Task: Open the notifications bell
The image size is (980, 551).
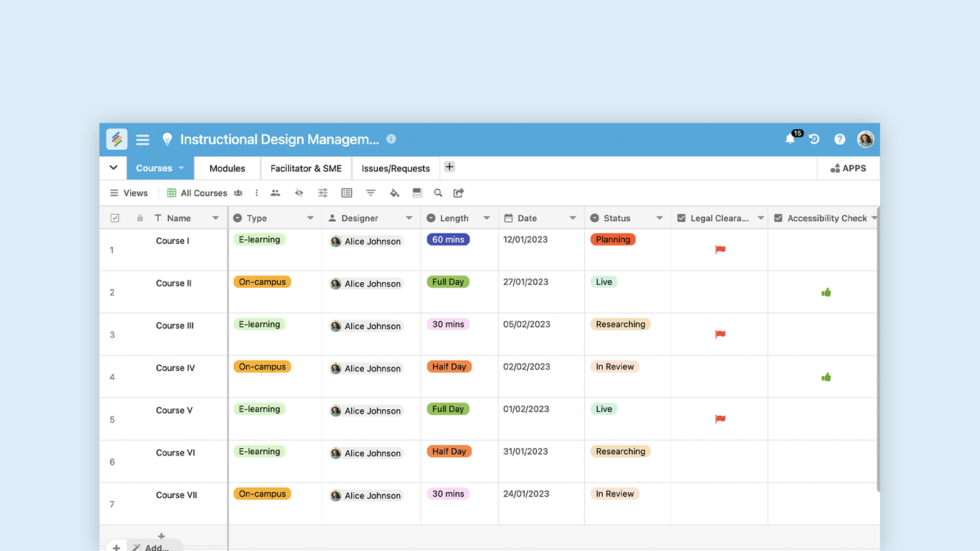Action: point(790,139)
